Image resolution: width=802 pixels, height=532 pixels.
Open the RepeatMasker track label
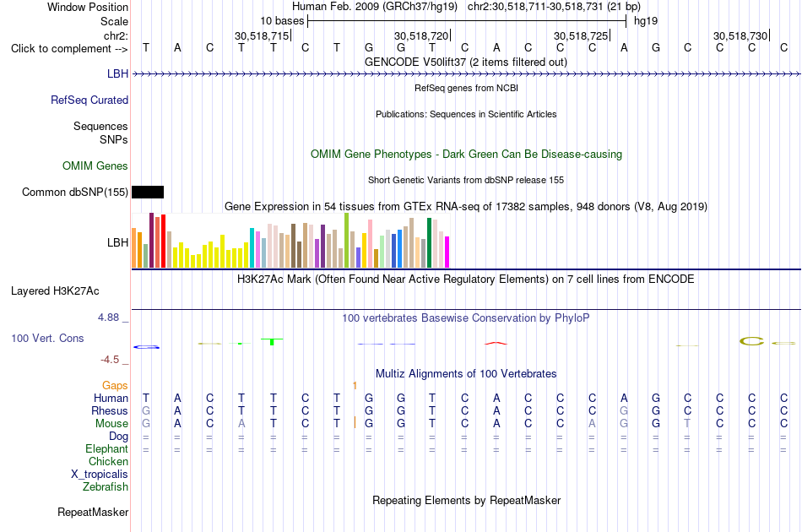tap(93, 512)
